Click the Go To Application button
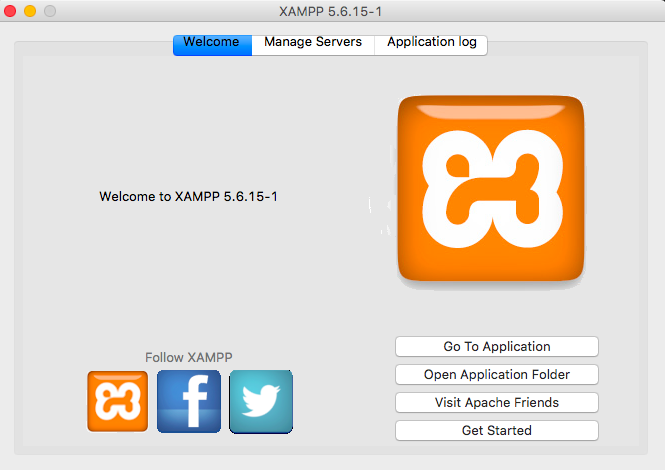This screenshot has height=470, width=665. [497, 347]
